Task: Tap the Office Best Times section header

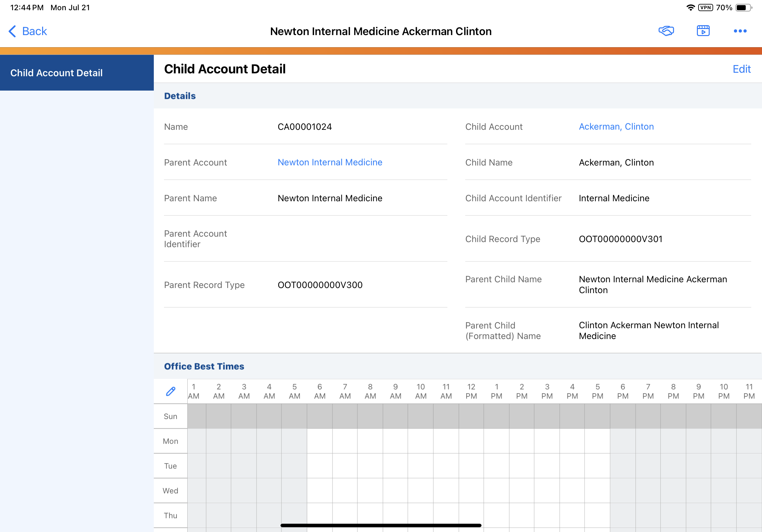Action: 204,366
